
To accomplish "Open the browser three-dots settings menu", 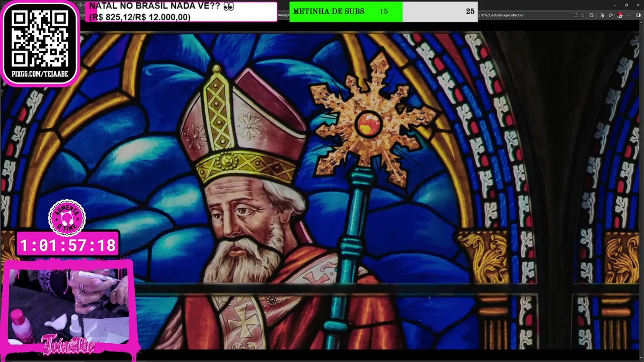I will (x=629, y=15).
